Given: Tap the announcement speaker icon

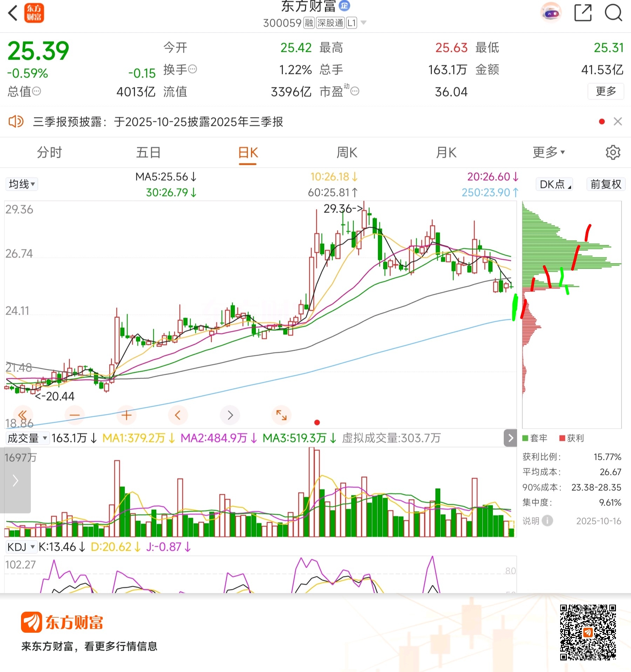Looking at the screenshot, I should [16, 122].
